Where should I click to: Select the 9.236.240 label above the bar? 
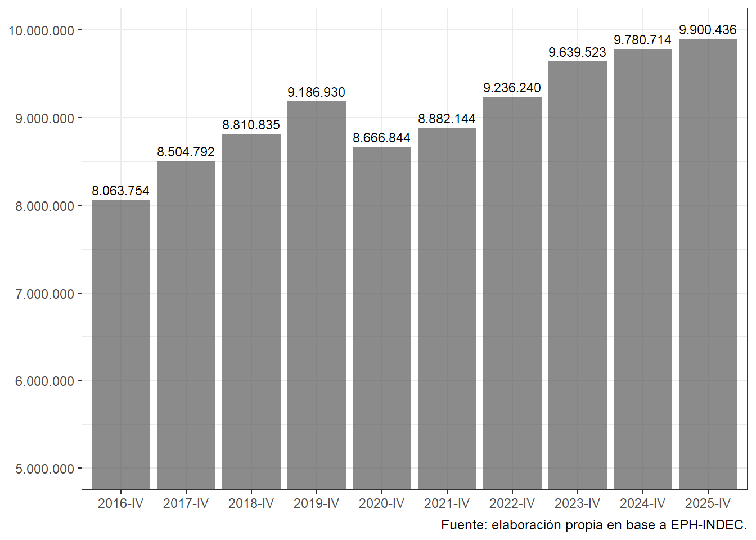512,88
